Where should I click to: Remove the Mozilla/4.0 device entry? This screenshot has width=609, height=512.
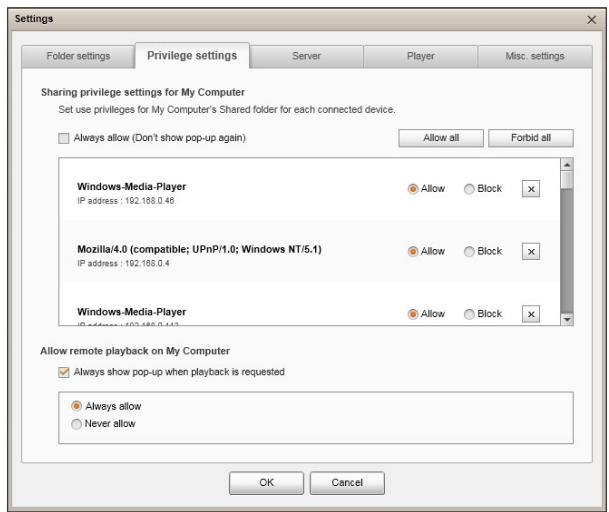(531, 252)
